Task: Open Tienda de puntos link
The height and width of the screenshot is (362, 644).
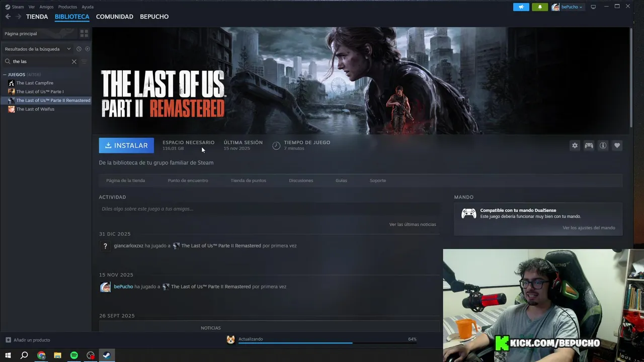Action: [x=249, y=180]
